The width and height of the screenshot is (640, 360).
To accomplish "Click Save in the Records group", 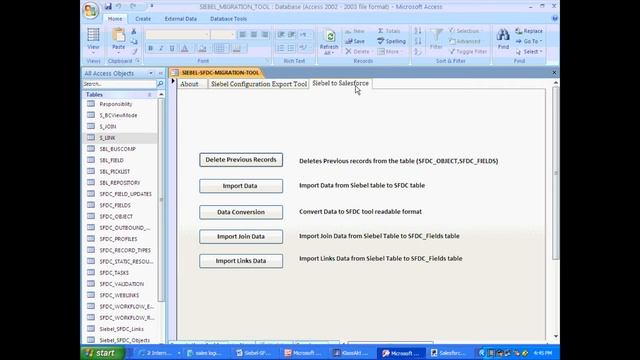I will coord(355,41).
